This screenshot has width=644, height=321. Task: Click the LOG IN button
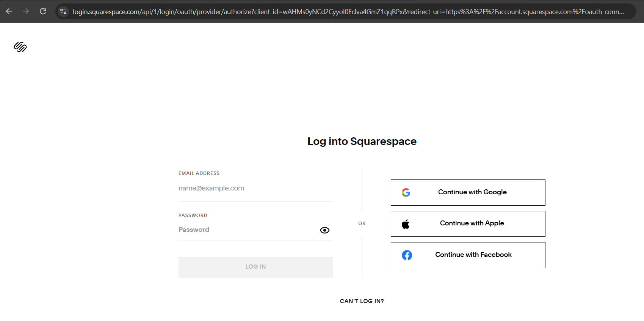(255, 267)
